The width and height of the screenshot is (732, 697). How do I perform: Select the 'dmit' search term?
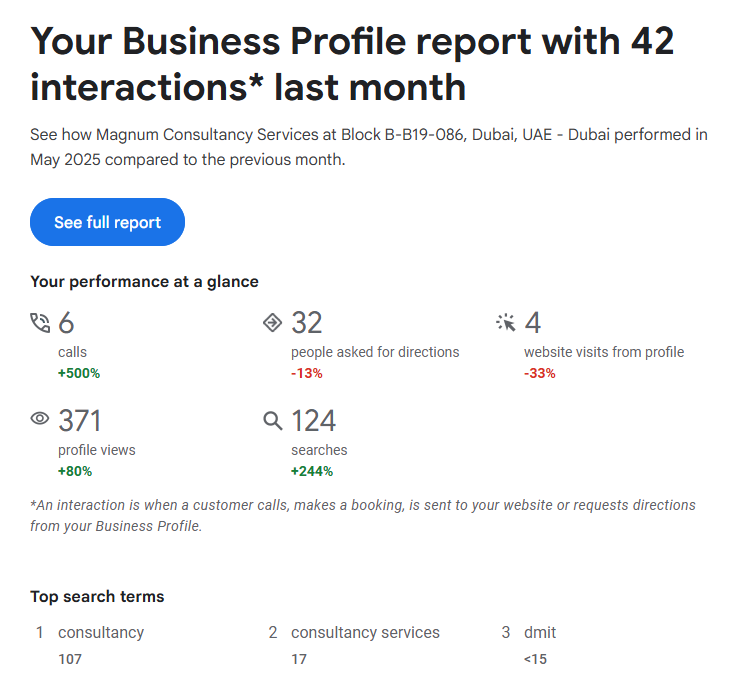point(540,632)
